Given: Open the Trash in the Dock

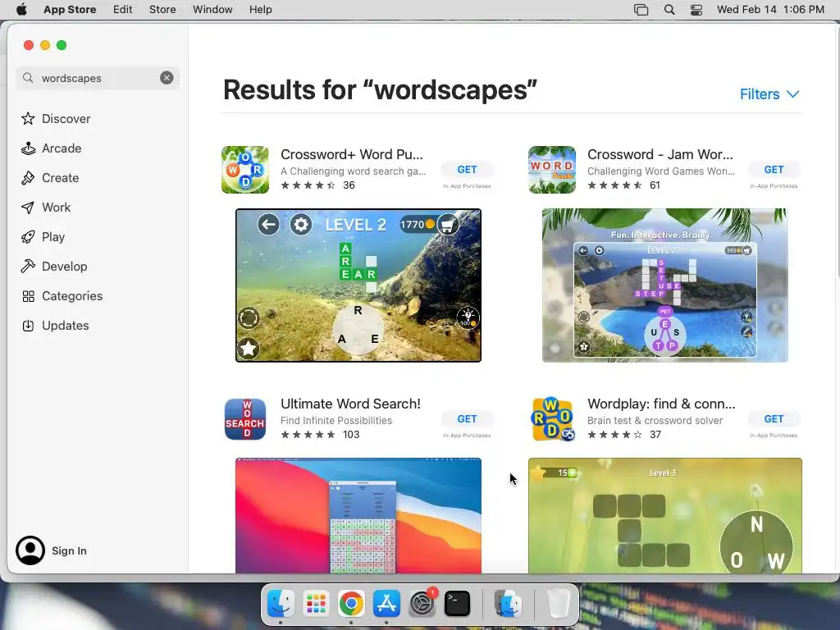Looking at the screenshot, I should point(558,603).
